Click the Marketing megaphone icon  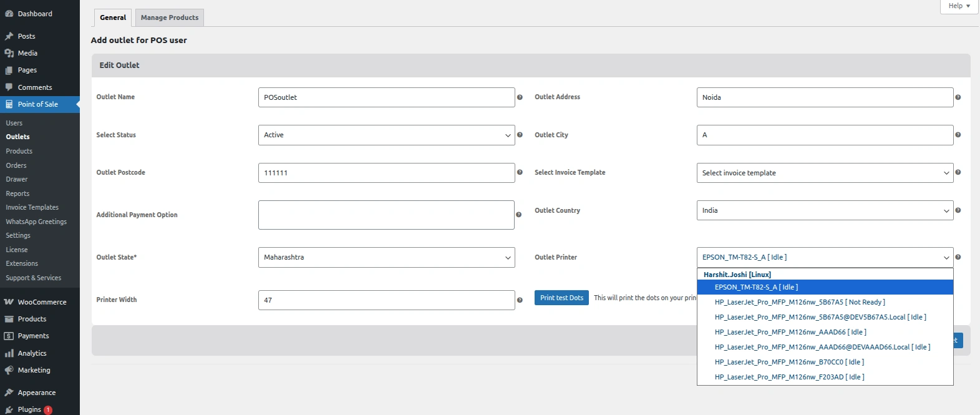(9, 370)
